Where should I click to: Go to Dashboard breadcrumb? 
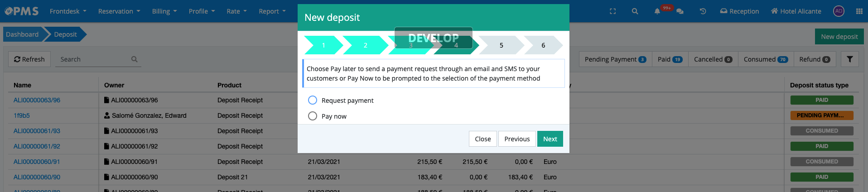(x=22, y=34)
